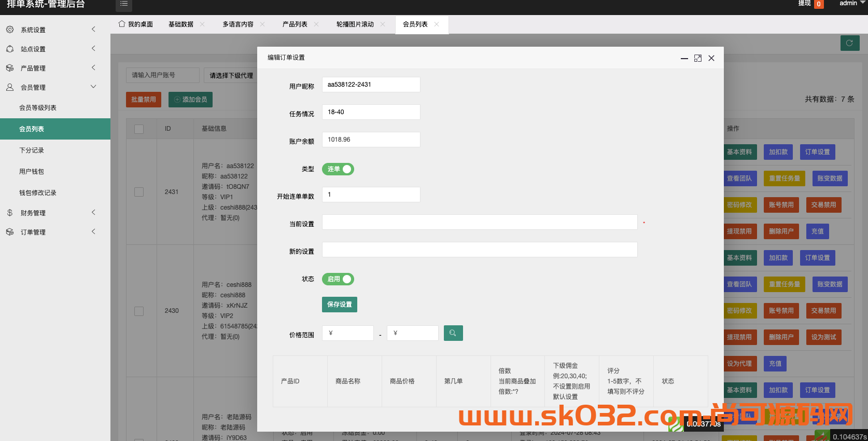Check the checkbox for member 2431

pos(139,192)
